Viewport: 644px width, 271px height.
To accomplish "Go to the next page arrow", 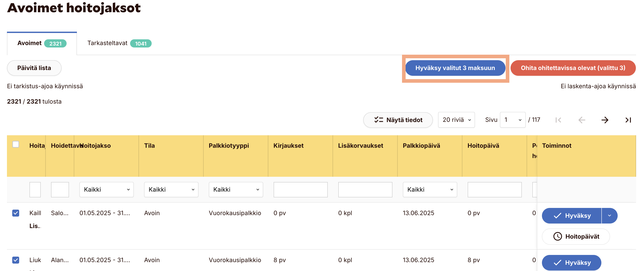I will click(x=604, y=120).
